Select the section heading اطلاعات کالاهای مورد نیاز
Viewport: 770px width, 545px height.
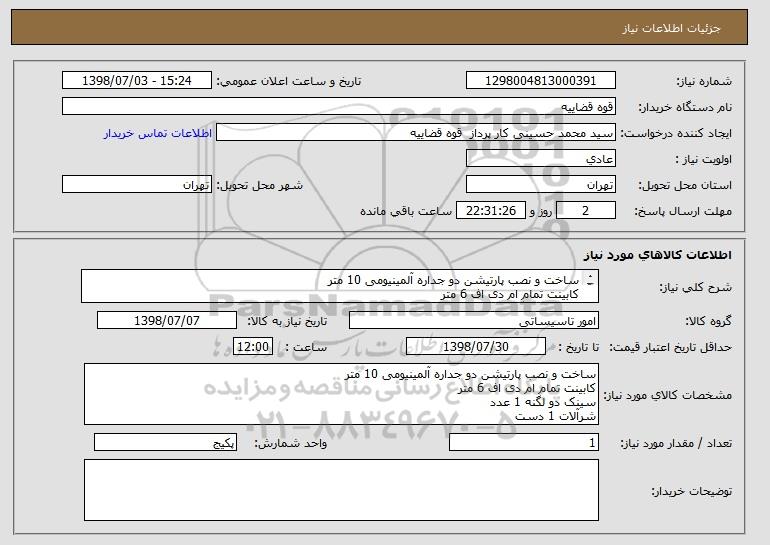[x=658, y=255]
